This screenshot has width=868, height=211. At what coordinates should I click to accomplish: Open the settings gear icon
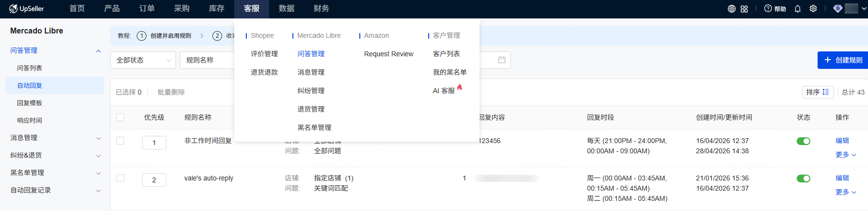[x=813, y=9]
